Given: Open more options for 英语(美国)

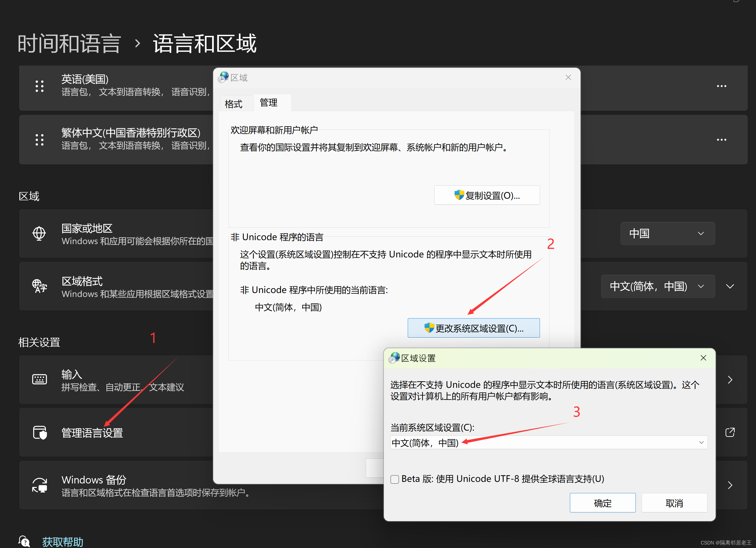Looking at the screenshot, I should pyautogui.click(x=721, y=86).
